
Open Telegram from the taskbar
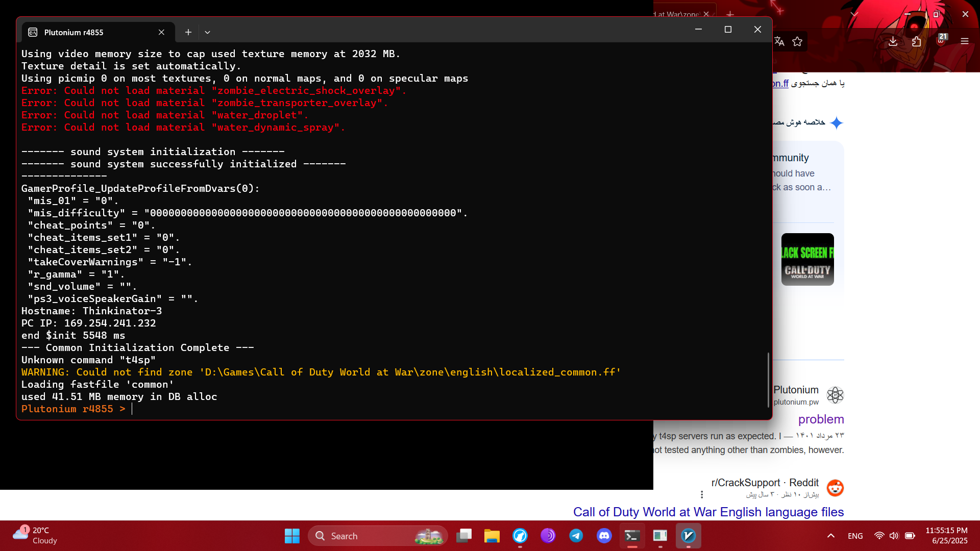[x=576, y=536]
